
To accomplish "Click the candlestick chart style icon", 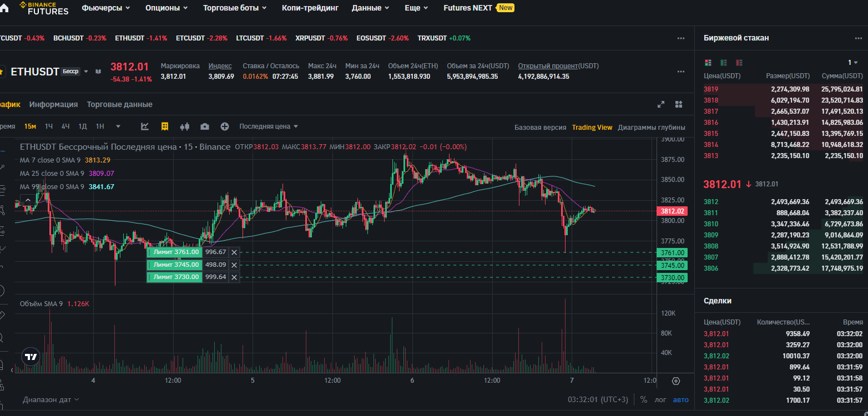I will click(x=185, y=126).
